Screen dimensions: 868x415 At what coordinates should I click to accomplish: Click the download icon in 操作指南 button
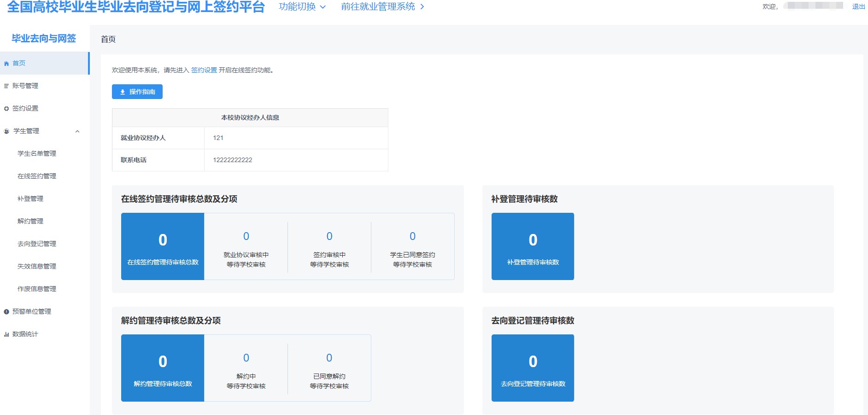click(123, 92)
